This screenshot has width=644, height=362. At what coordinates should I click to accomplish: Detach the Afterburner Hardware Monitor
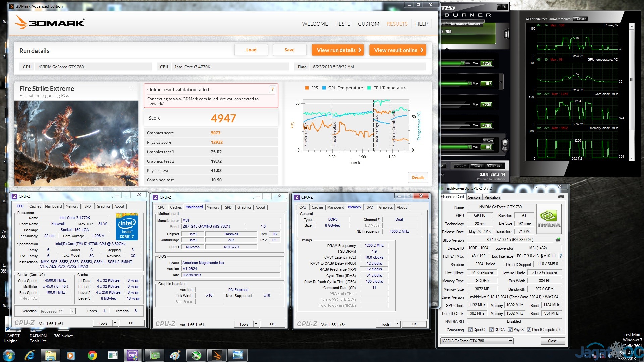tap(580, 19)
